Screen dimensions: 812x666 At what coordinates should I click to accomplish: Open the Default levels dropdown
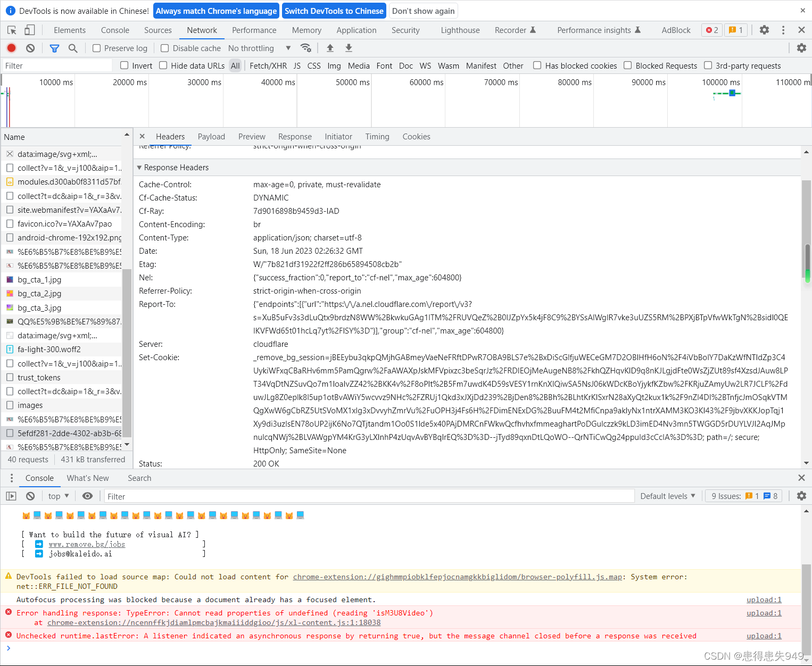[667, 496]
